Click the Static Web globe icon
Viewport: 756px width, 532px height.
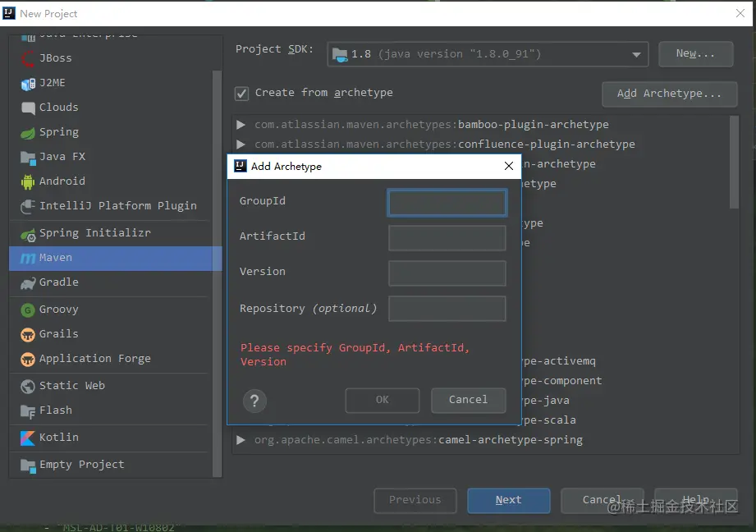(x=28, y=387)
